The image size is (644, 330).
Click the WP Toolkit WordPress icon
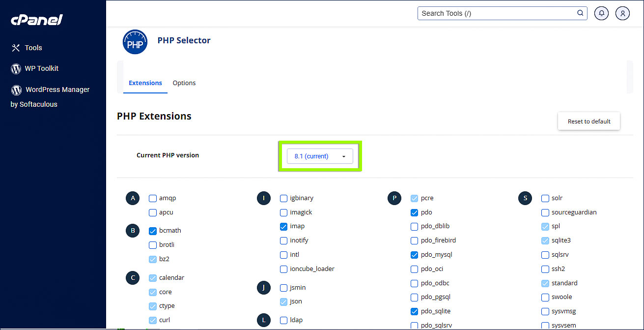pyautogui.click(x=16, y=69)
